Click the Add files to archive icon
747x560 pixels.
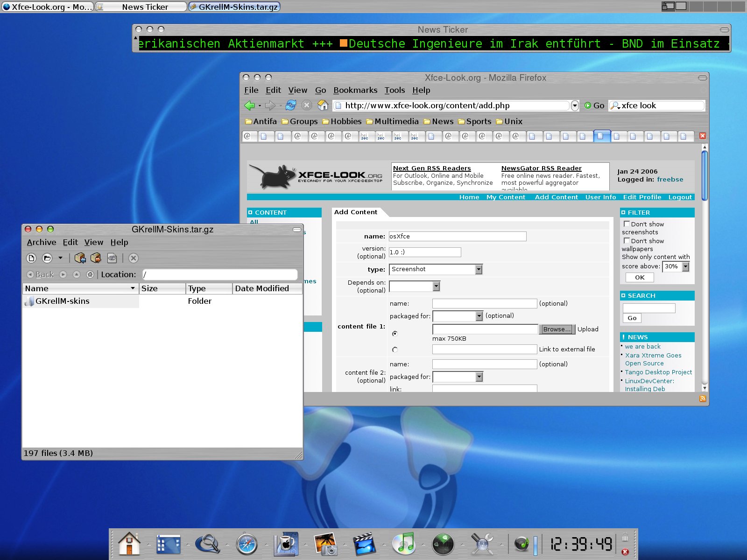(80, 258)
